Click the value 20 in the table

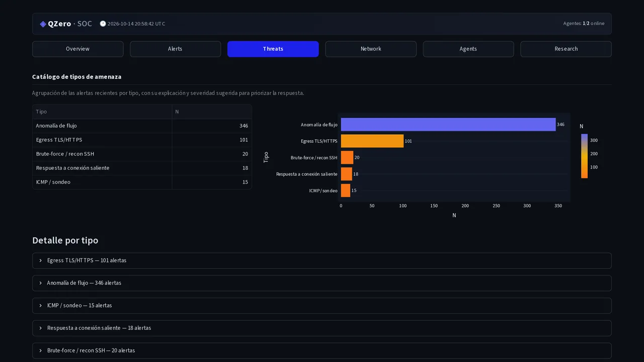tap(212, 154)
